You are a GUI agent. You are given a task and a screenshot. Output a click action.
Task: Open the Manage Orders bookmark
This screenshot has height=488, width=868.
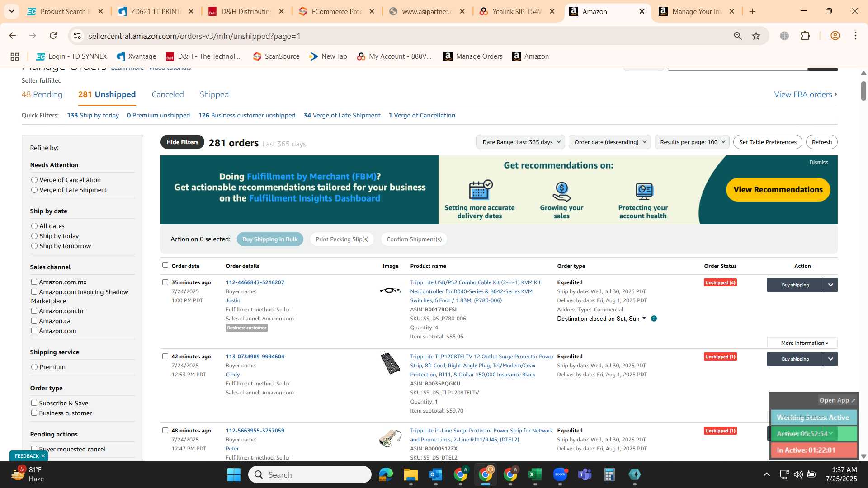coord(473,56)
